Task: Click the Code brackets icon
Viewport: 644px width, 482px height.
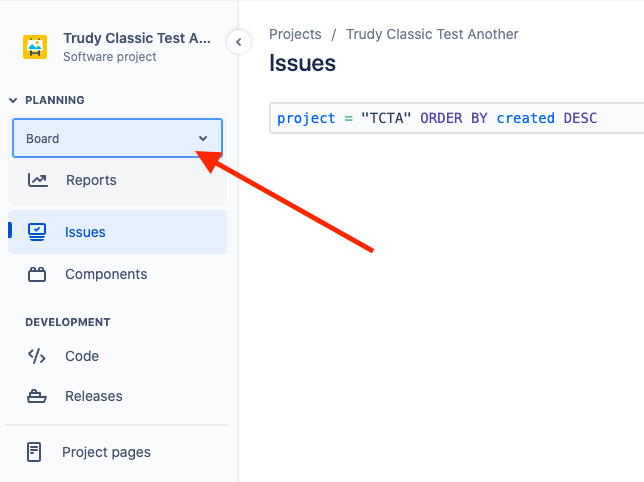Action: 37,356
